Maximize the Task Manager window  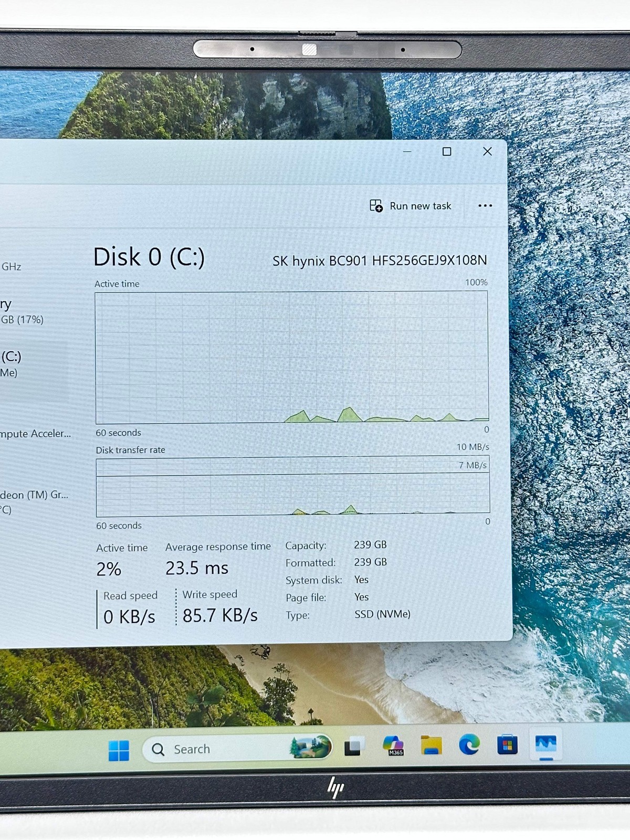(x=447, y=151)
